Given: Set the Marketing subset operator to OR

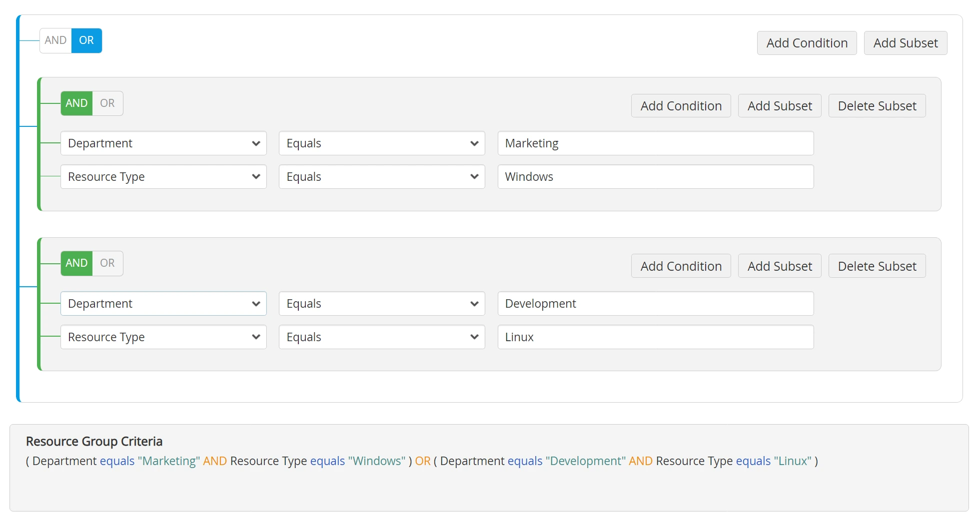Looking at the screenshot, I should (107, 103).
